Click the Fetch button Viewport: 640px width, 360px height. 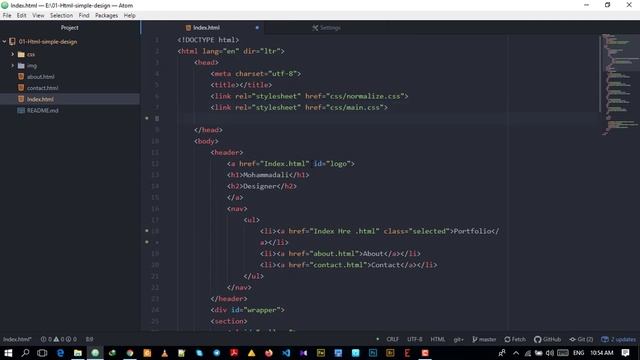(x=515, y=339)
